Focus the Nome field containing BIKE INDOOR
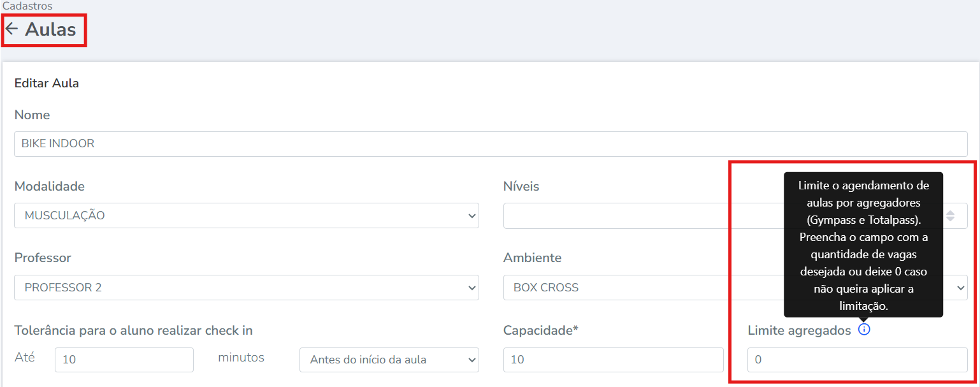The height and width of the screenshot is (387, 980). (x=491, y=143)
